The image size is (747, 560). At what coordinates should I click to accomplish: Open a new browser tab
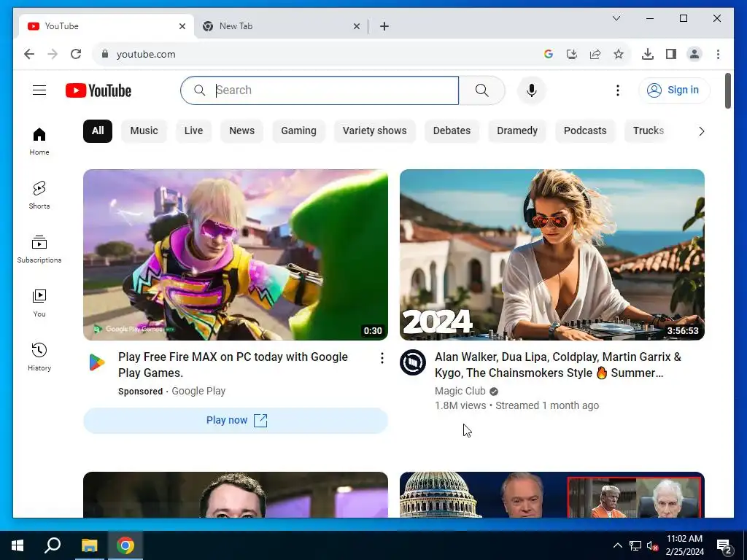click(384, 26)
